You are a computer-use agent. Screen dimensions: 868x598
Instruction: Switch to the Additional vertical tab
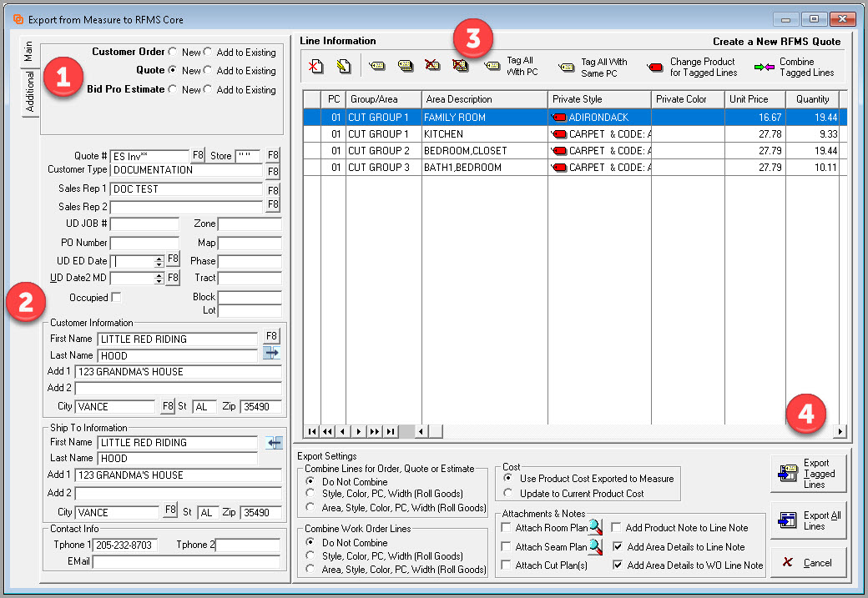(x=30, y=92)
